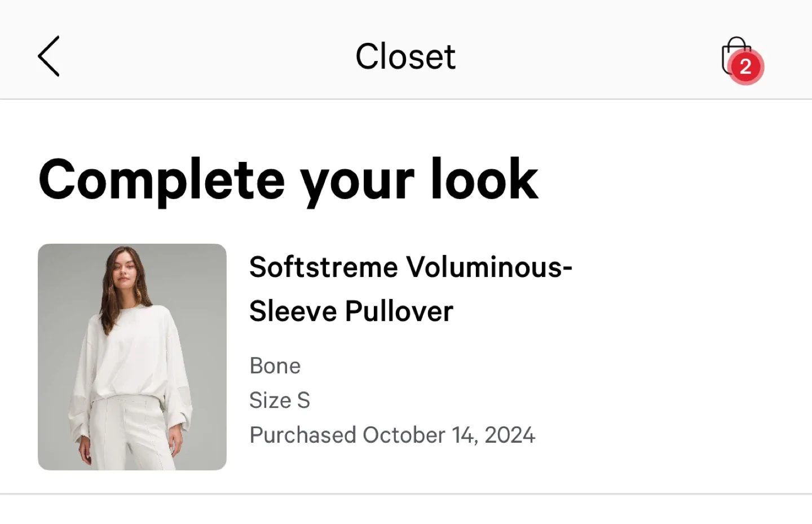Select the model image thumbnail
This screenshot has width=812, height=524.
pyautogui.click(x=131, y=357)
